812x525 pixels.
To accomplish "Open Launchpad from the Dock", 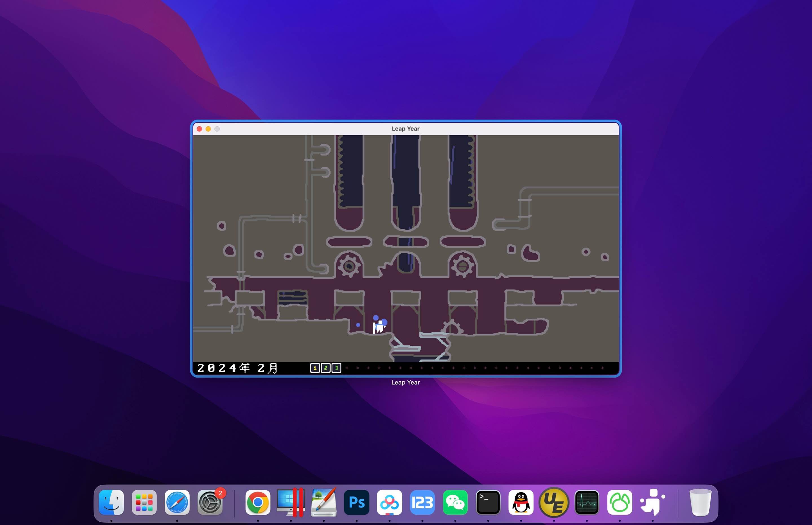I will coord(144,502).
